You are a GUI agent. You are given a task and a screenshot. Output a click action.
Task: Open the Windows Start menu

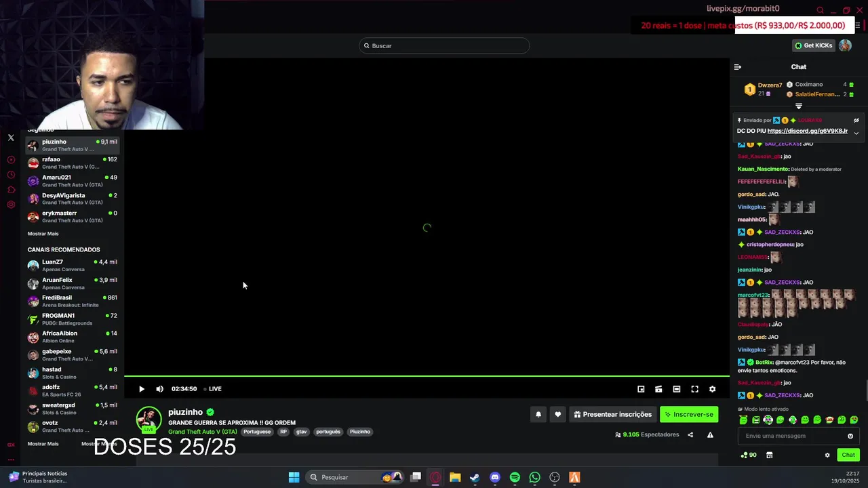click(x=294, y=477)
